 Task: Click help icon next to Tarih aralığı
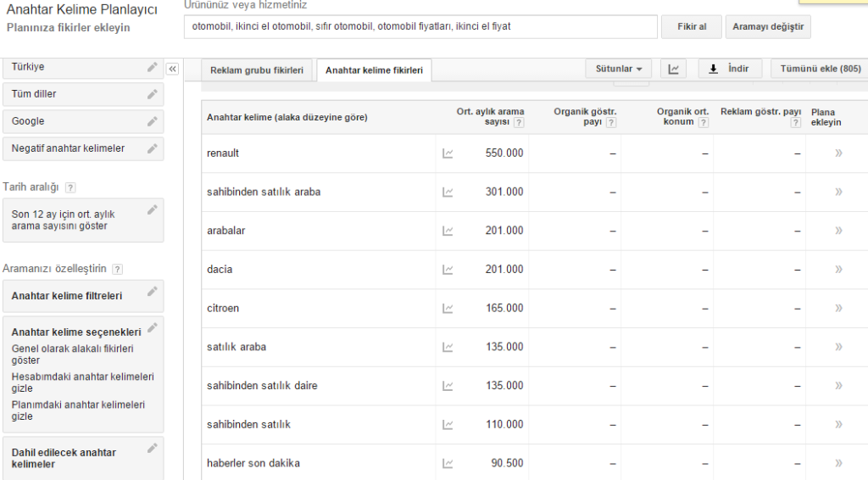tap(70, 187)
